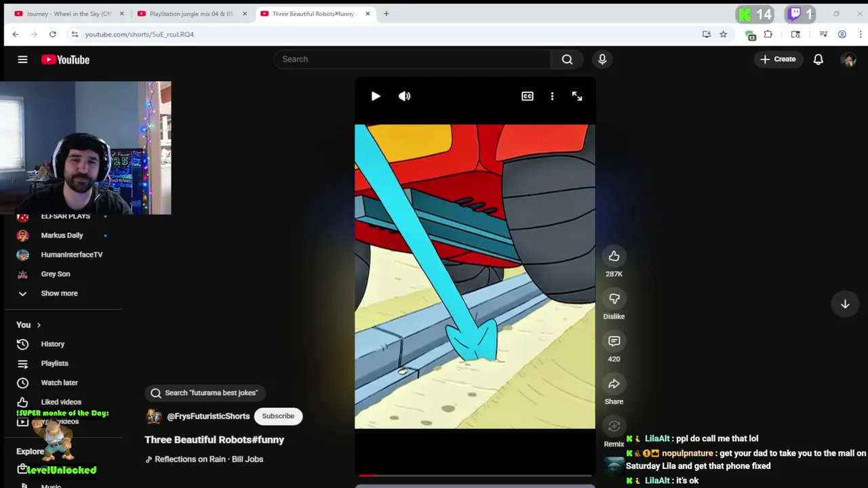Open the @FrysFuturisticShorts channel link
The height and width of the screenshot is (488, 868).
tap(208, 416)
